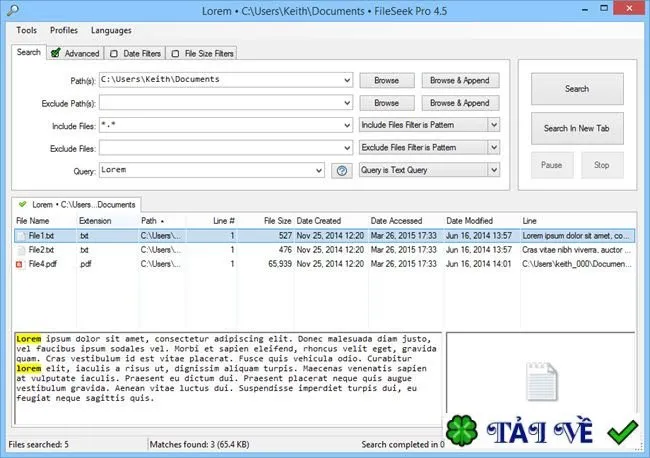Click file size 65,939 cell

coord(280,264)
